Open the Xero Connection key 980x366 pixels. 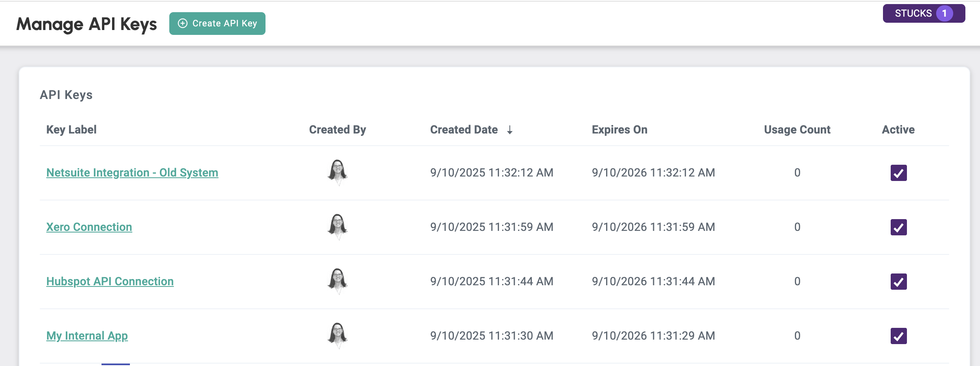click(89, 227)
